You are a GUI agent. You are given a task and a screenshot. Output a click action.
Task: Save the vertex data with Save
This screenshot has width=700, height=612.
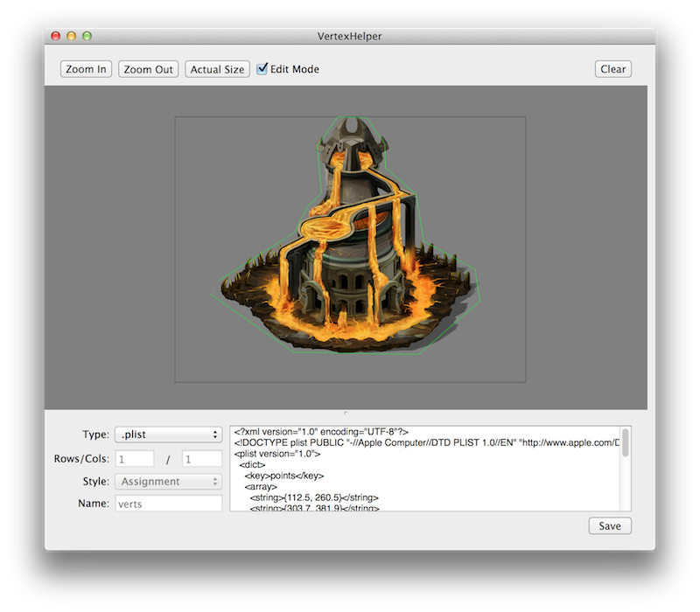[610, 525]
